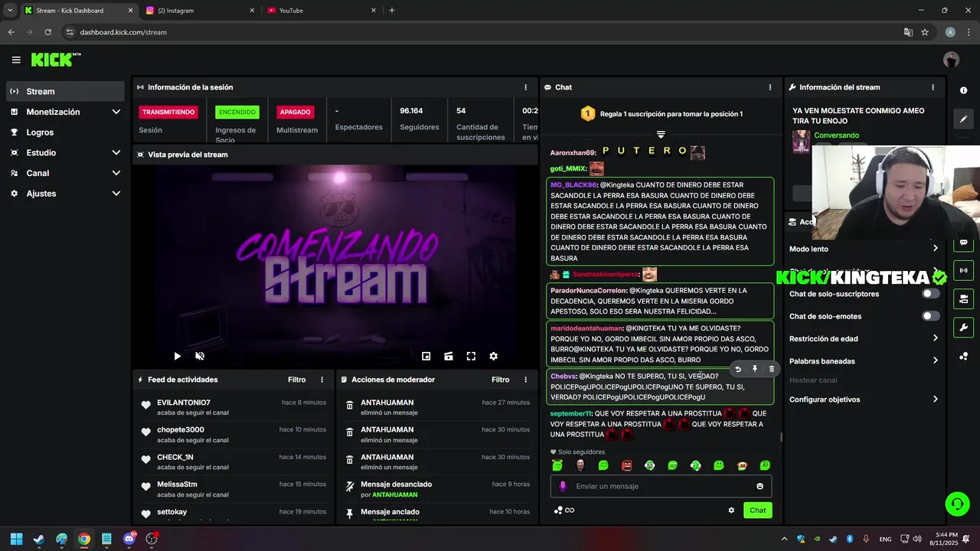Screen dimensions: 980x551
Task: Toggle Chat de solo-suscriptores switch
Action: tap(930, 294)
